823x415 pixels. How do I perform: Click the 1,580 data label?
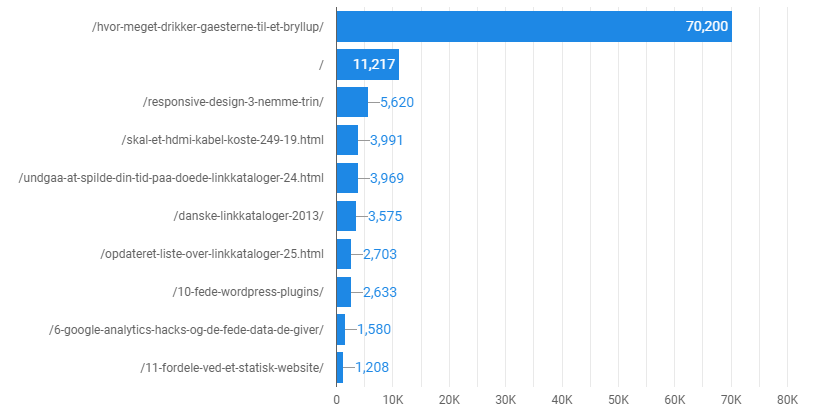(x=374, y=329)
